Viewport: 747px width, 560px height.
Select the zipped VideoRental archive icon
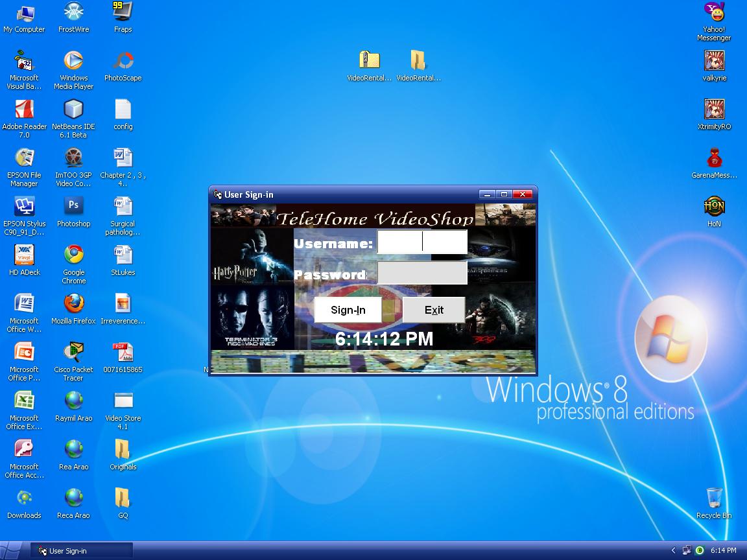point(369,66)
